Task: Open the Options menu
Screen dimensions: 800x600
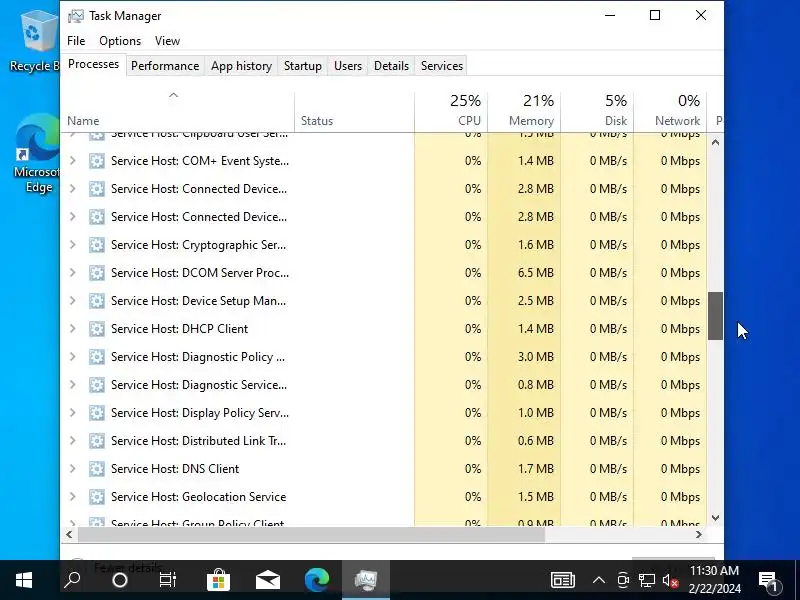Action: tap(120, 41)
